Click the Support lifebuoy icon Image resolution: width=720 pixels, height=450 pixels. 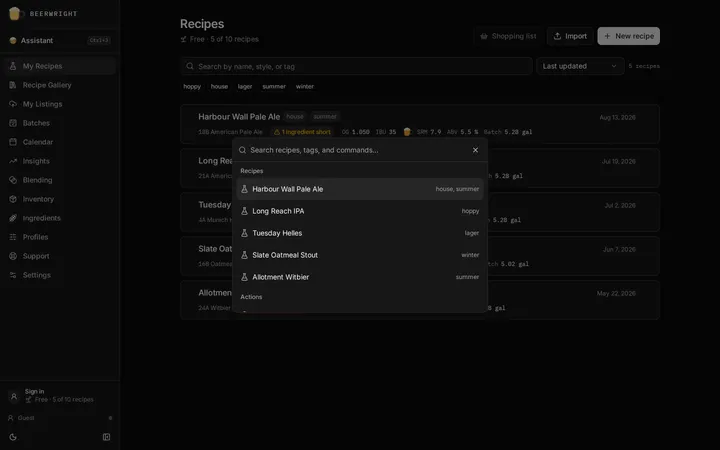pyautogui.click(x=13, y=256)
